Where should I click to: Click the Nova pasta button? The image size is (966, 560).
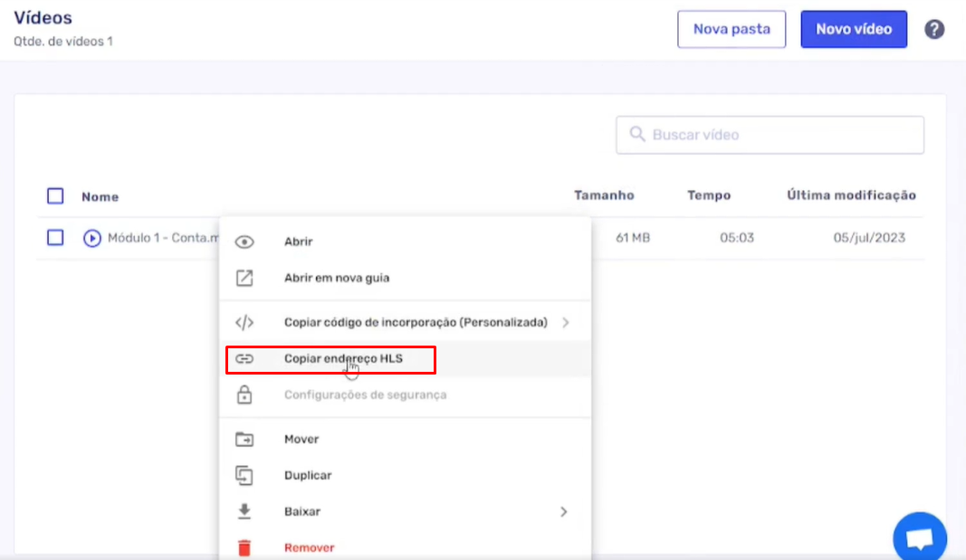pos(732,29)
